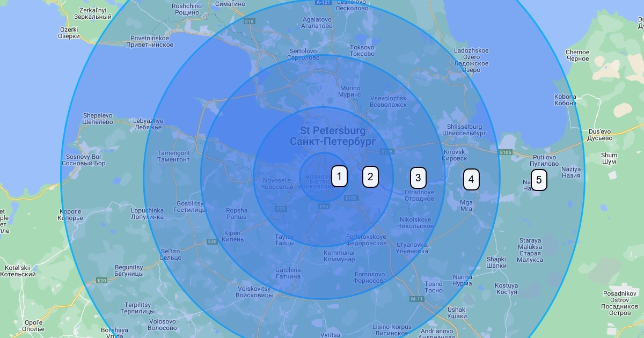Screen dimensions: 644x338
Task: Click the E20 shield below Novosel'e
Action: point(281,208)
